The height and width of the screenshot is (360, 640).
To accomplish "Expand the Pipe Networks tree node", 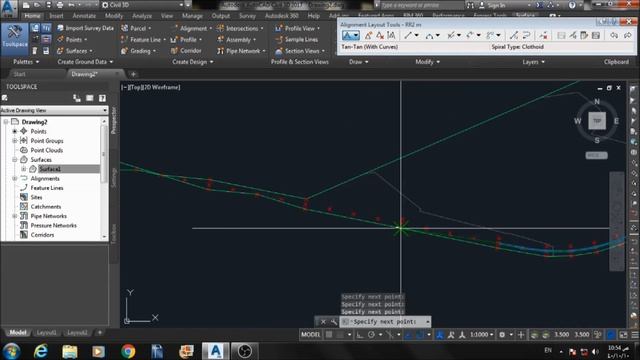I will click(15, 216).
